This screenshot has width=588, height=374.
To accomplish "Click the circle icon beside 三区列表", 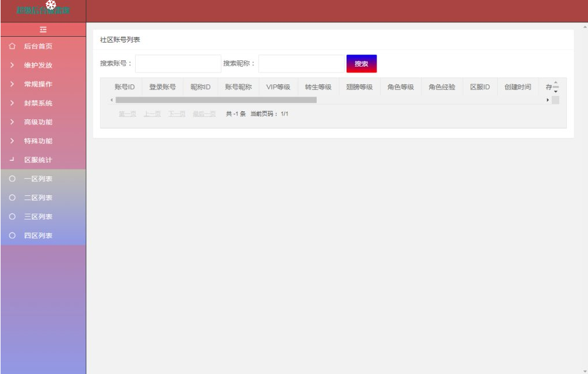I will click(11, 217).
